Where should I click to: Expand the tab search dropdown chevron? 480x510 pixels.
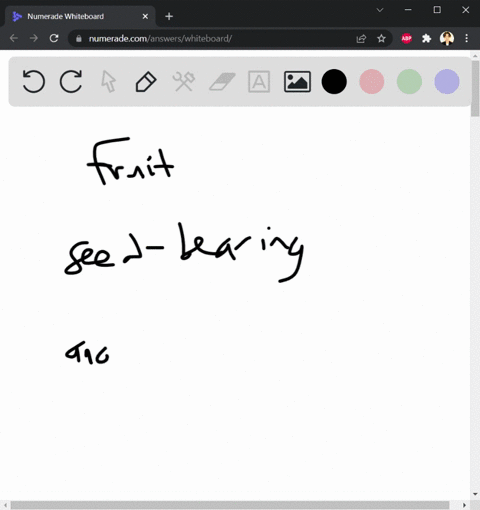pyautogui.click(x=380, y=10)
